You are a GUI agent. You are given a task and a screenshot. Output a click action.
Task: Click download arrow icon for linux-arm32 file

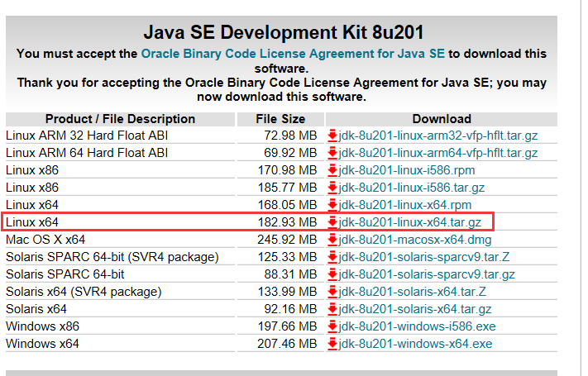click(332, 136)
